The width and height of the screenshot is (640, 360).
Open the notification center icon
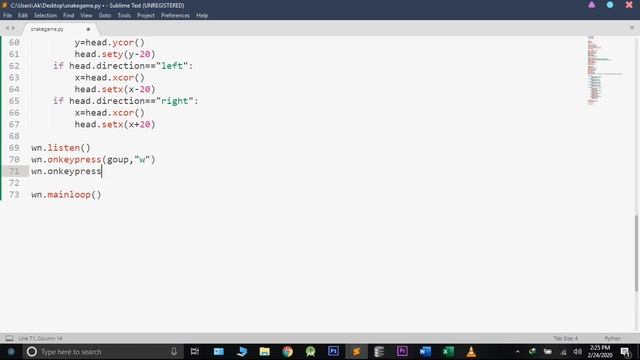click(x=625, y=351)
